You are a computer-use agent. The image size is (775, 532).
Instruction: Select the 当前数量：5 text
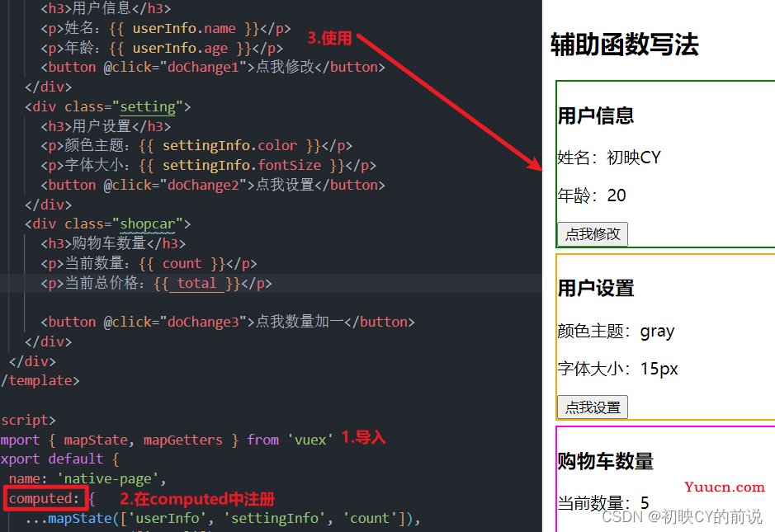[603, 503]
